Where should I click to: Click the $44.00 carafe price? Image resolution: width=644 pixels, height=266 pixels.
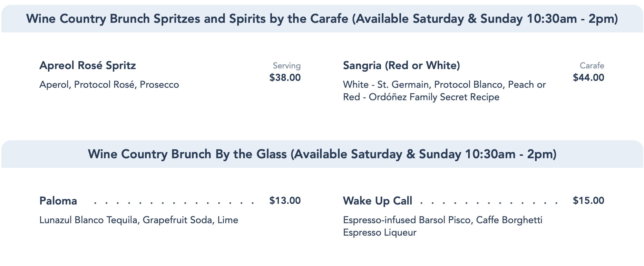[588, 77]
